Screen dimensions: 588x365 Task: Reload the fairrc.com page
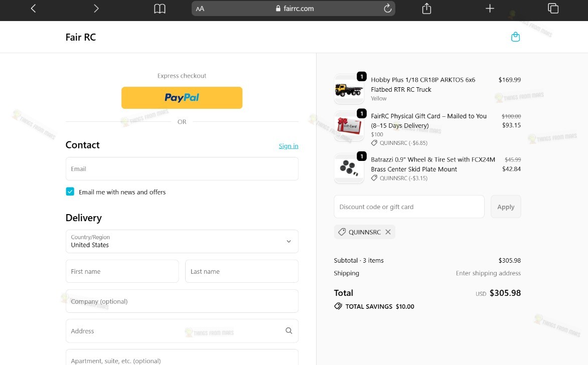387,8
